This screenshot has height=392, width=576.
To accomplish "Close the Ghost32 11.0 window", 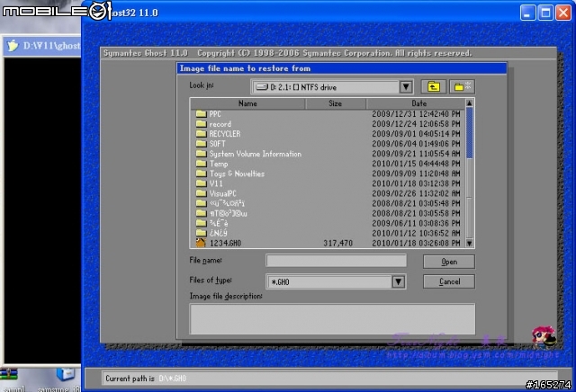I will (x=563, y=13).
